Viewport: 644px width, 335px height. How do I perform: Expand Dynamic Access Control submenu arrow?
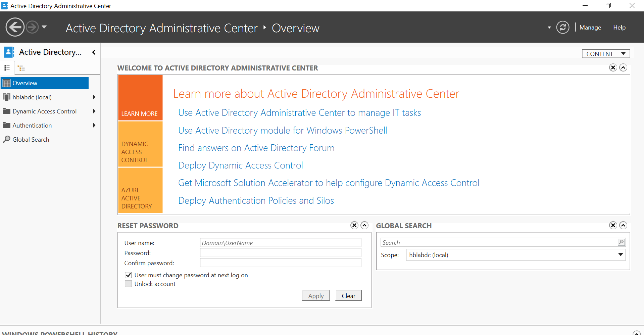click(x=94, y=111)
